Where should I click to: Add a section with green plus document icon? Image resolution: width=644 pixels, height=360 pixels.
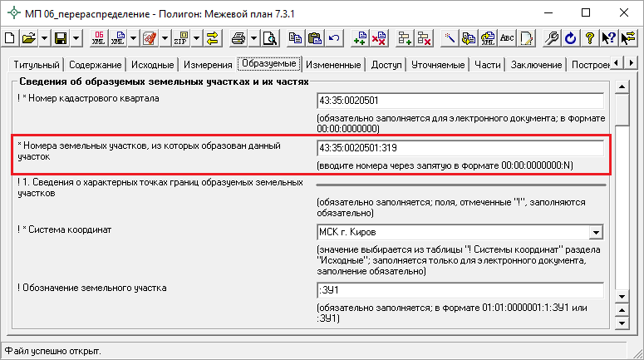pos(360,38)
